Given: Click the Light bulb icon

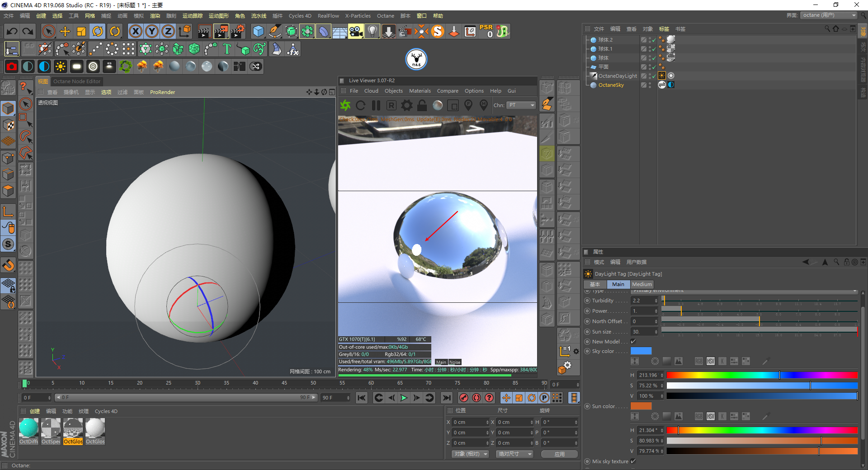Looking at the screenshot, I should pyautogui.click(x=372, y=31).
